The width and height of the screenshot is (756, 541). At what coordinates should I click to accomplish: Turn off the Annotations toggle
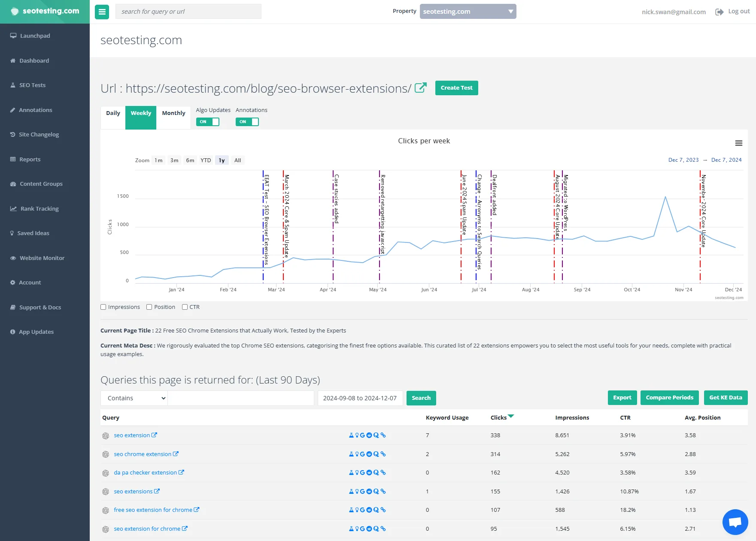(x=247, y=122)
